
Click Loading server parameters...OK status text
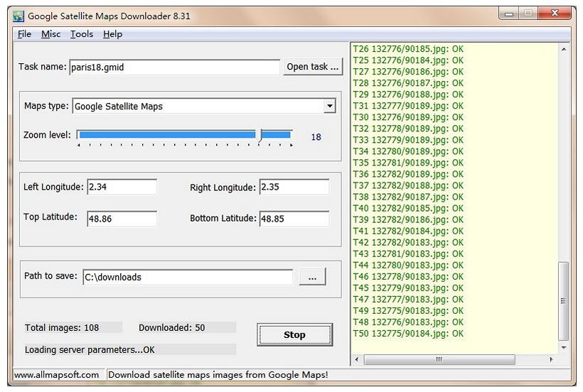(x=90, y=350)
